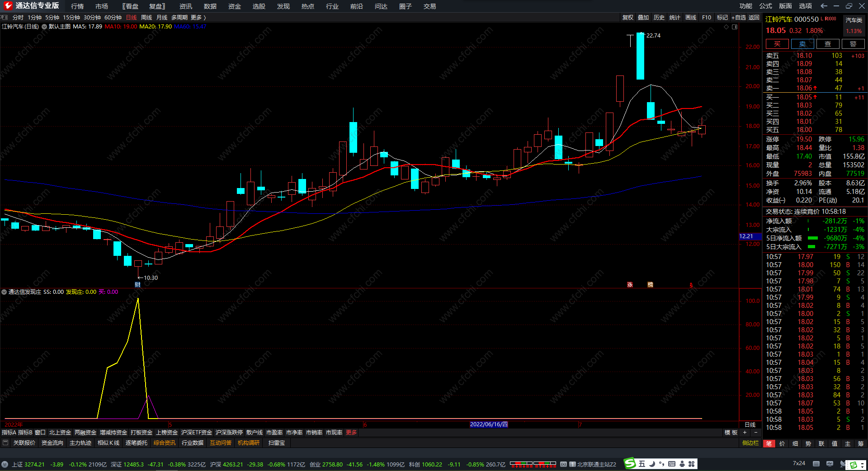Viewport: 868px width, 471px height.
Task: Click the 返回 return button
Action: pyautogui.click(x=754, y=17)
